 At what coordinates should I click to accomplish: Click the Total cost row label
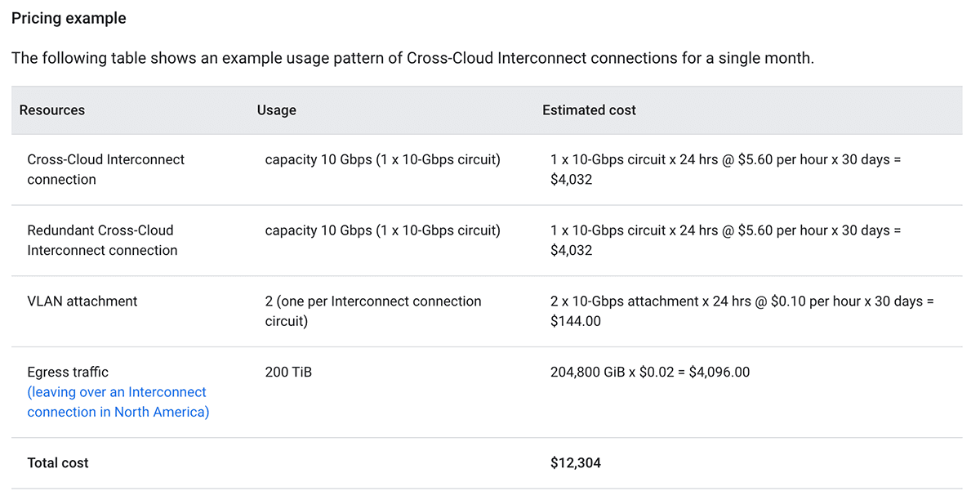point(58,463)
